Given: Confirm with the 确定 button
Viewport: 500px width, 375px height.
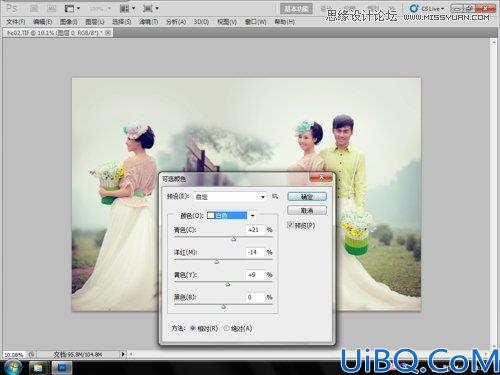Looking at the screenshot, I should click(x=307, y=197).
